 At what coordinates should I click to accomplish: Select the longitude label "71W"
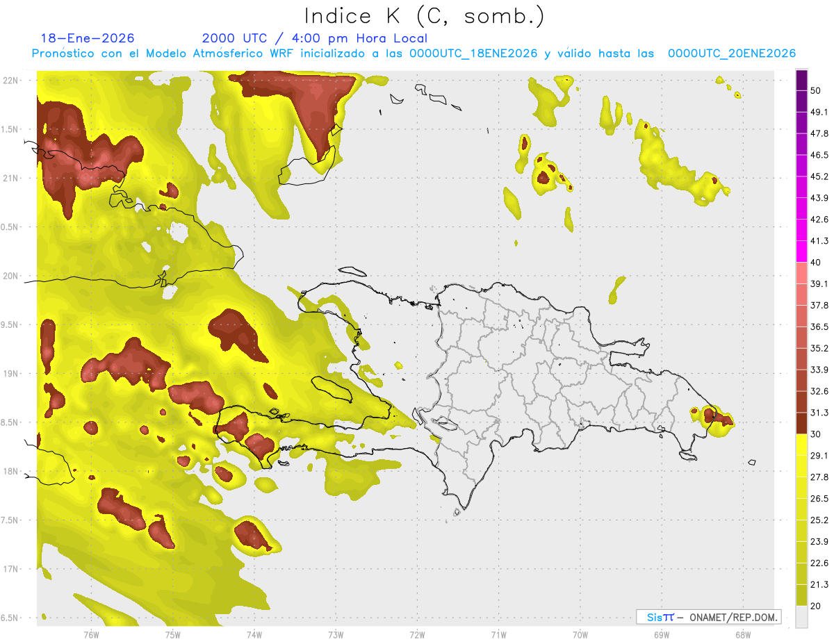pyautogui.click(x=498, y=634)
